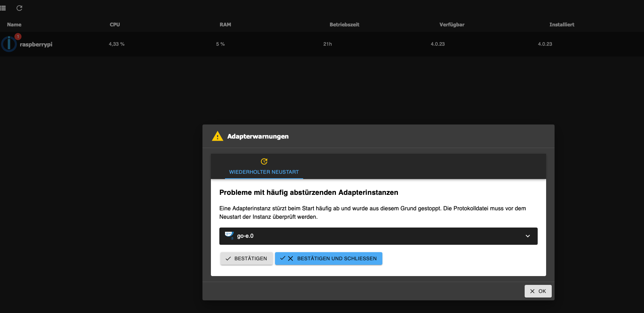This screenshot has width=644, height=313.
Task: Click the Adapterwarnungen dialog title
Action: pyautogui.click(x=258, y=136)
